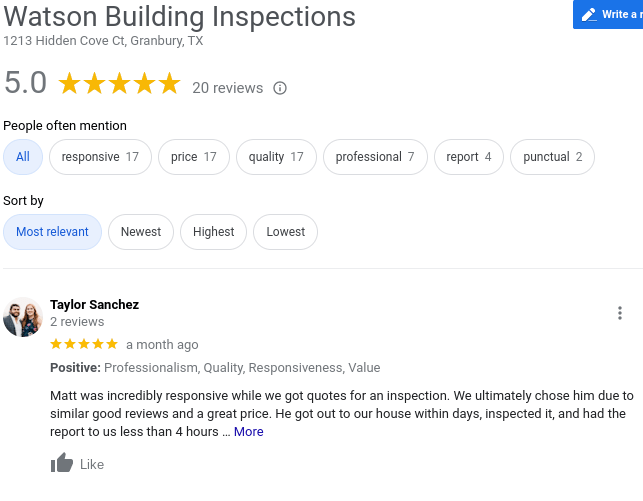Click the five gold stars rating

119,84
